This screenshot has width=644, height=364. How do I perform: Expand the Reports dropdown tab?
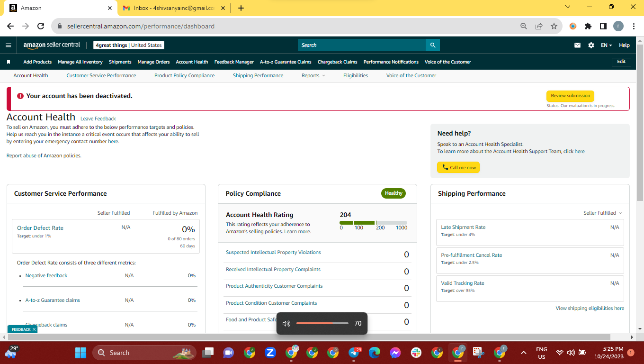[313, 75]
